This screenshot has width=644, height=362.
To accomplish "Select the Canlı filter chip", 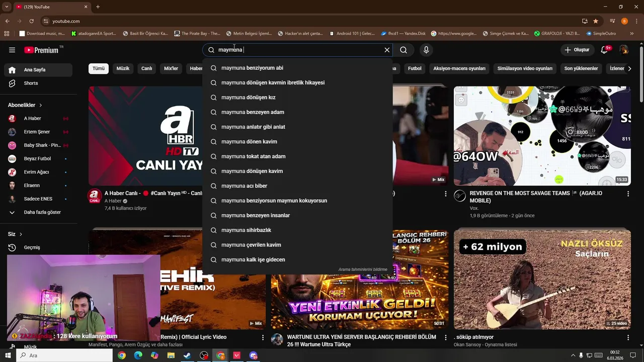I will pyautogui.click(x=146, y=68).
